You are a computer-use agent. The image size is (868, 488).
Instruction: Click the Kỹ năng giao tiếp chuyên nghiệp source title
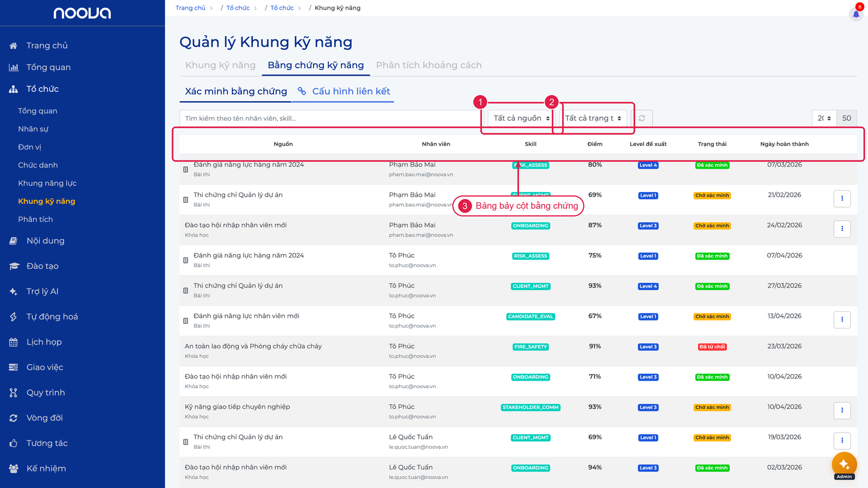pyautogui.click(x=238, y=407)
